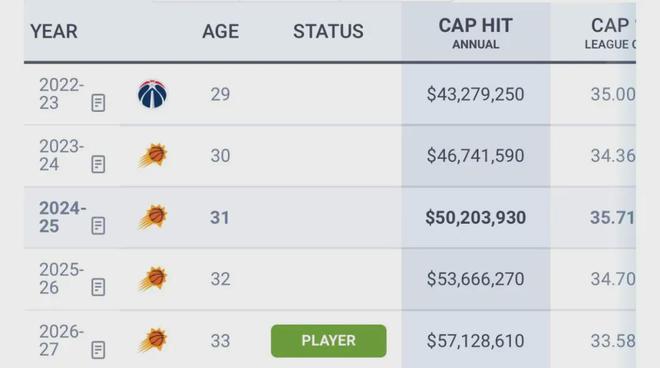Select the $43,279,250 cap hit value
660x368 pixels.
coord(476,94)
